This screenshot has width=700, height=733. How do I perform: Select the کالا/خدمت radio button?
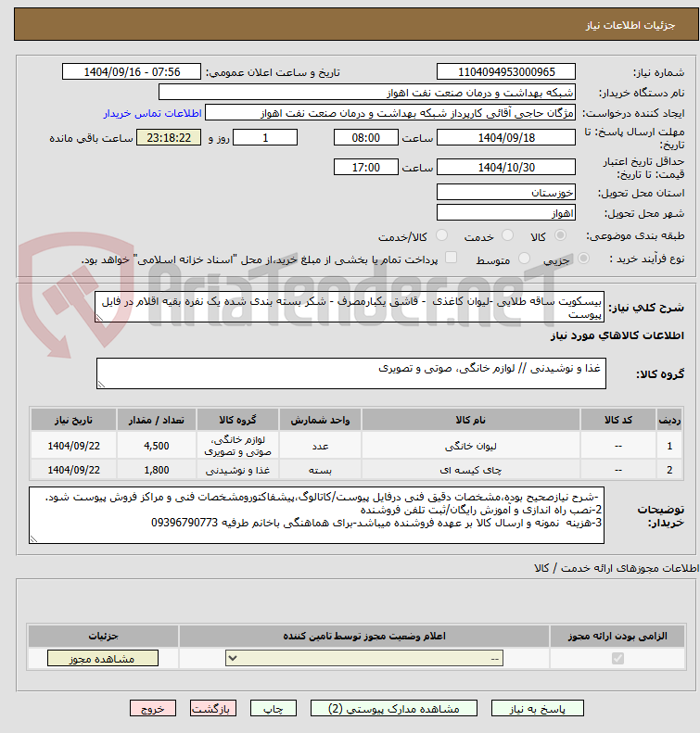click(442, 235)
